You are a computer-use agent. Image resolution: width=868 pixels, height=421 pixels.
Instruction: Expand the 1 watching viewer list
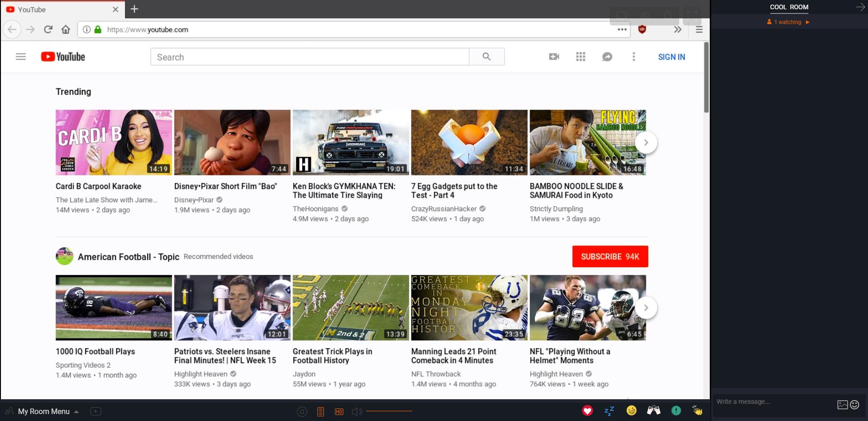pyautogui.click(x=788, y=22)
